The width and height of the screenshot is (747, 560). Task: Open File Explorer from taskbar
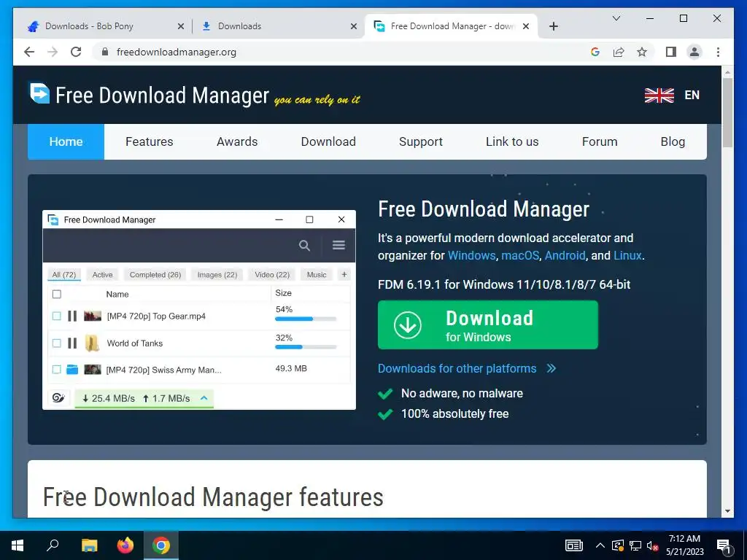click(x=89, y=545)
